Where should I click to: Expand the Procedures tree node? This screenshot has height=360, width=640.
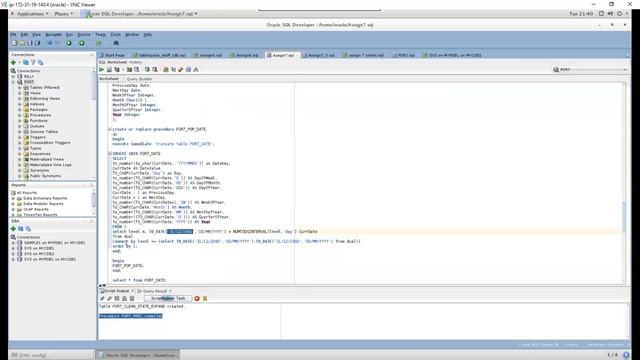(20, 115)
